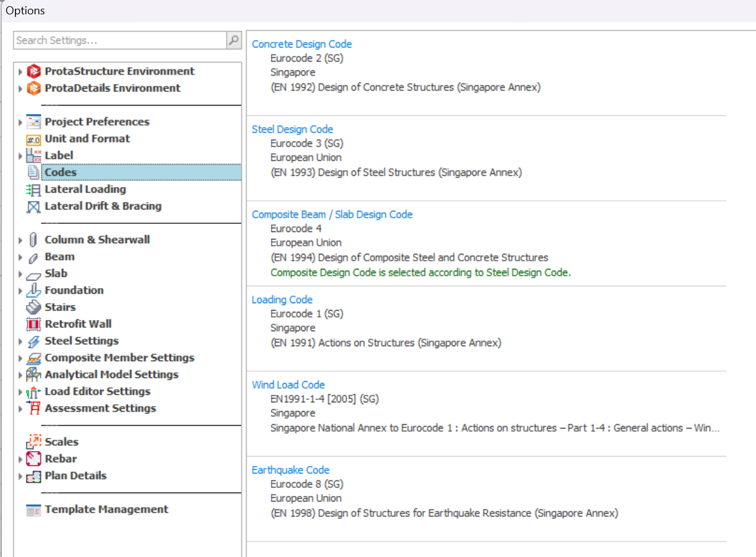Click the Unit and Format icon
The width and height of the screenshot is (756, 557).
pos(34,139)
